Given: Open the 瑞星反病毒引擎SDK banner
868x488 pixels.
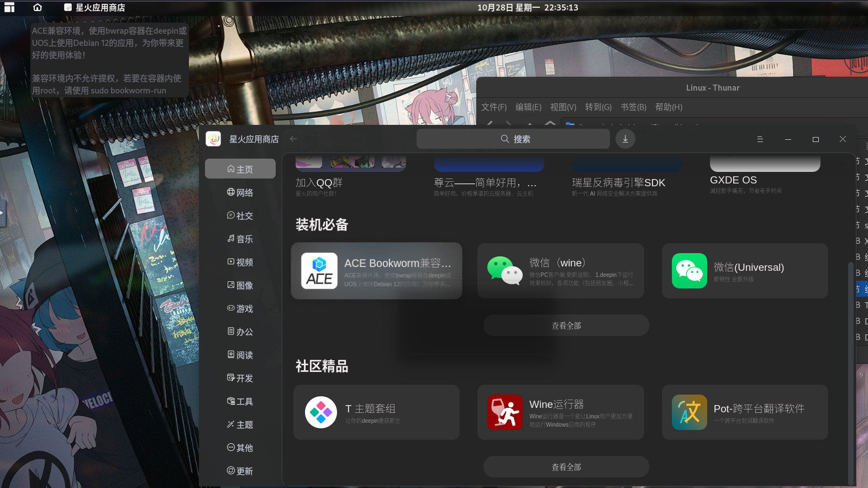Looking at the screenshot, I should pos(627,177).
